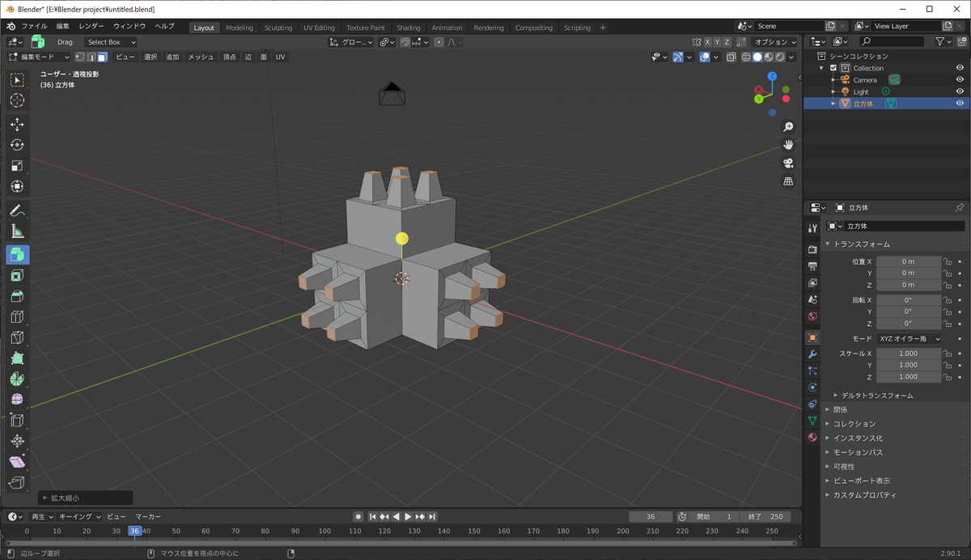Expand the 可視性 panel

(x=844, y=466)
